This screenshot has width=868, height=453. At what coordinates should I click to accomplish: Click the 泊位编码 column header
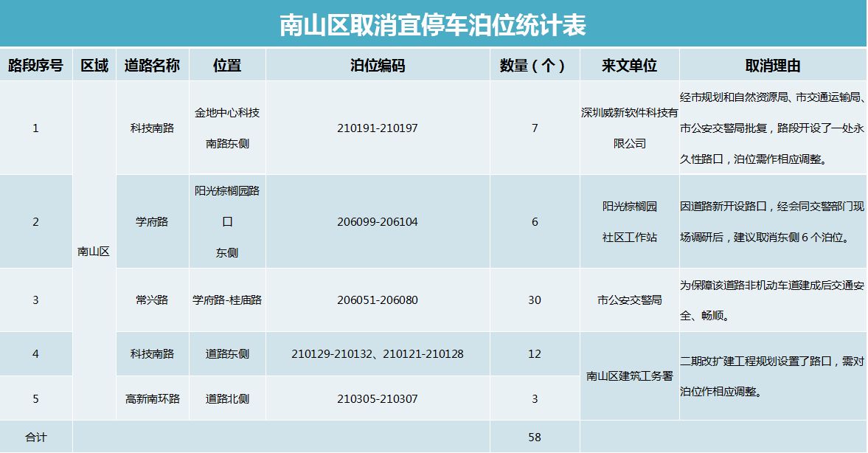378,66
